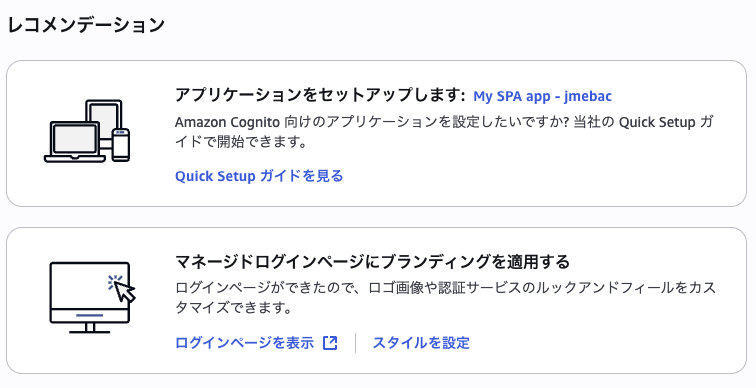
Task: Click the レコメンデーション heading
Action: pyautogui.click(x=86, y=25)
